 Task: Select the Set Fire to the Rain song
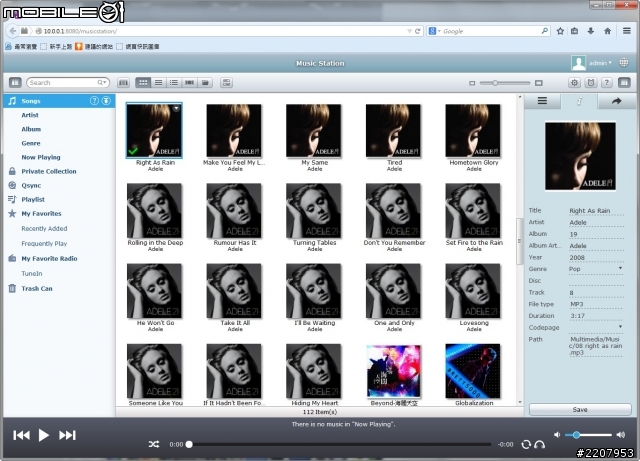pos(473,211)
